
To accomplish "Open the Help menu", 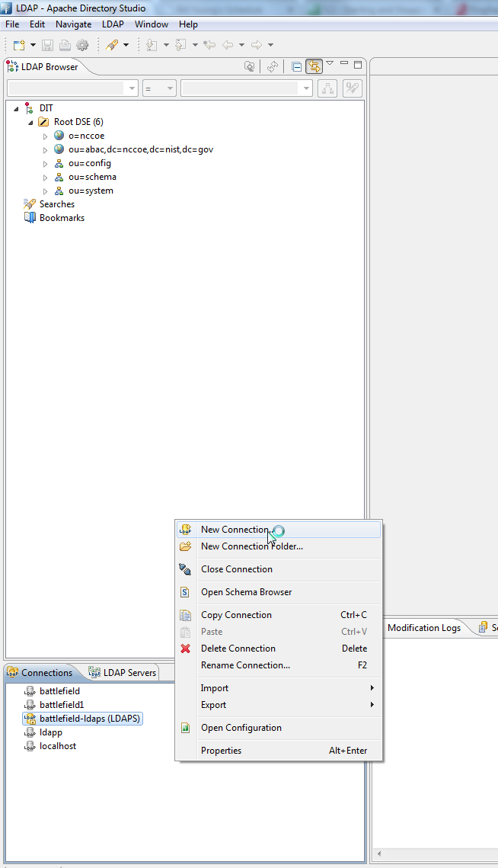I will pyautogui.click(x=188, y=24).
